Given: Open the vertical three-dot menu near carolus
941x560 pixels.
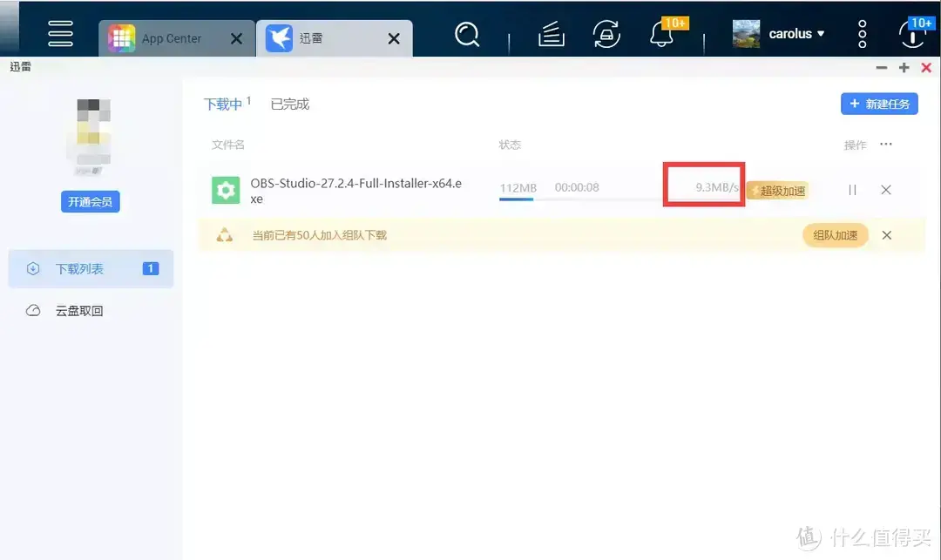Looking at the screenshot, I should click(861, 33).
